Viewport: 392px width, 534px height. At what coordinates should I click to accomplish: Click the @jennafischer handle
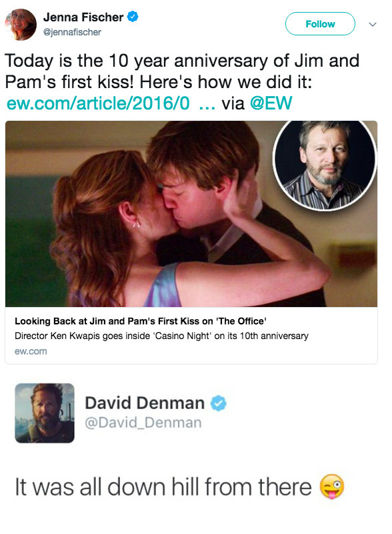[72, 32]
